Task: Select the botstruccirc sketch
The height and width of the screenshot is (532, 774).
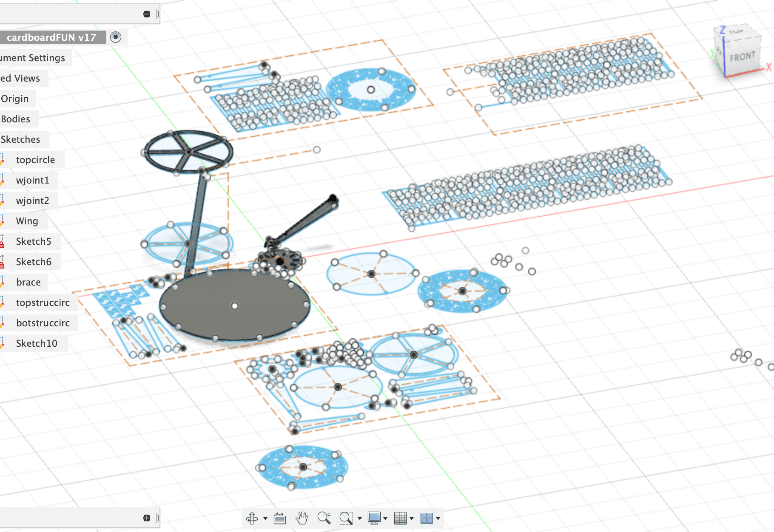Action: click(43, 323)
